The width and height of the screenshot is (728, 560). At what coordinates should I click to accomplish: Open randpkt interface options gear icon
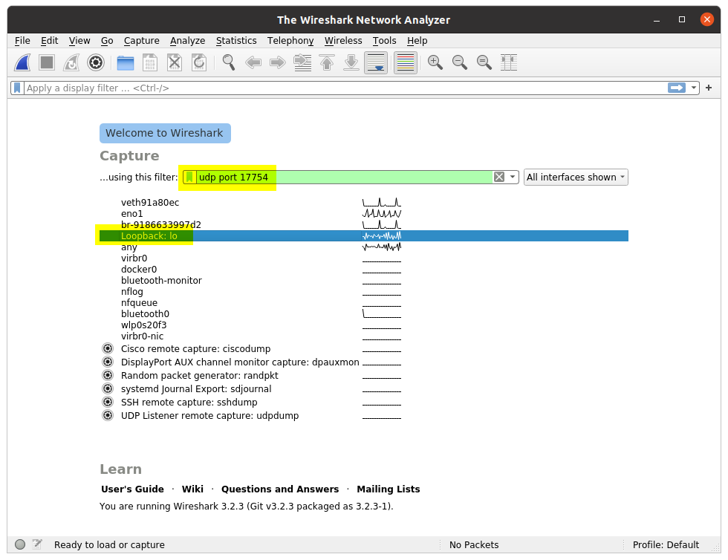(108, 375)
